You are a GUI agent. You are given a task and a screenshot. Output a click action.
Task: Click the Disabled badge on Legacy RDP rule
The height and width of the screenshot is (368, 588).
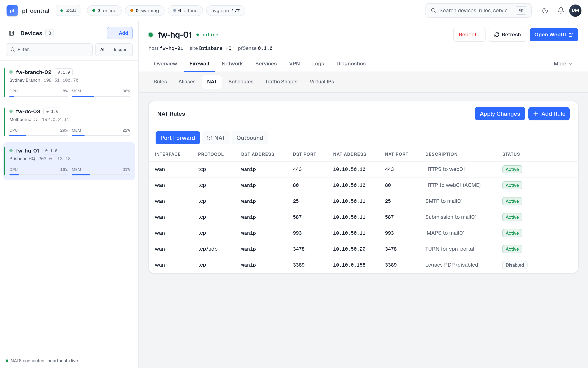point(515,265)
